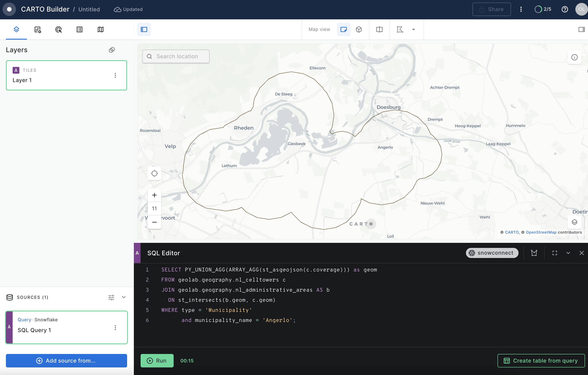Image resolution: width=588 pixels, height=375 pixels.
Task: Enable the dual map split view
Action: pyautogui.click(x=379, y=29)
